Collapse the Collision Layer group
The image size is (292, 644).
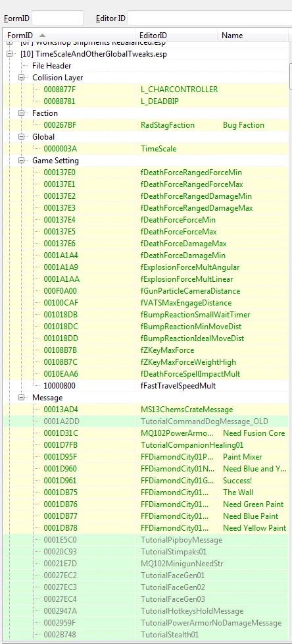click(x=21, y=78)
